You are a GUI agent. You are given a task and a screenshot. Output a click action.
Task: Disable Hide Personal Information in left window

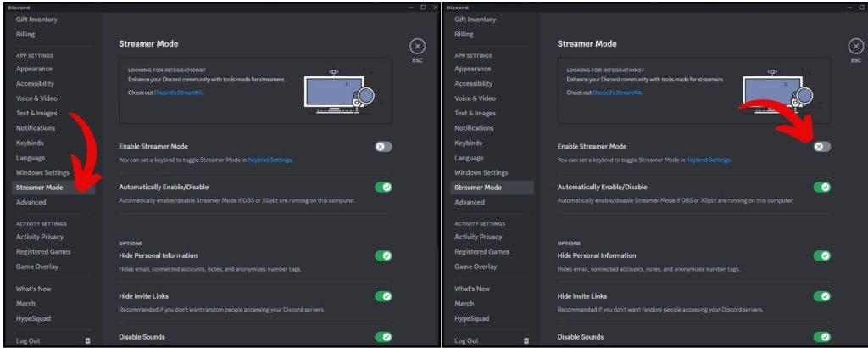click(383, 255)
